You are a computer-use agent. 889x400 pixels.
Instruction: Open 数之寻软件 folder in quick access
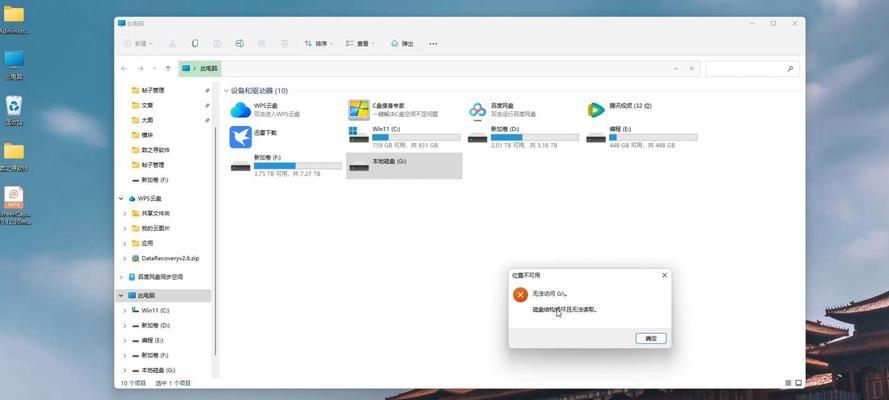155,150
